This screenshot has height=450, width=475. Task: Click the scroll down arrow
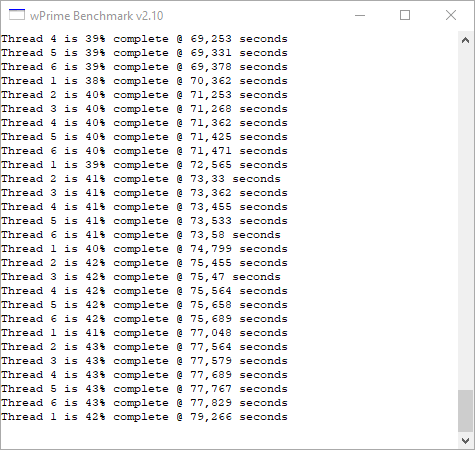[465, 440]
